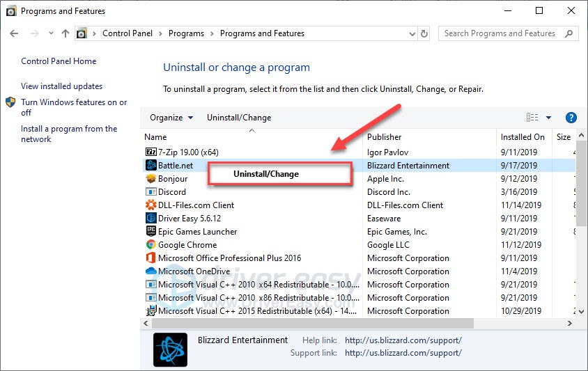Sort the list by Installed On column
This screenshot has height=371, width=588.
[523, 137]
